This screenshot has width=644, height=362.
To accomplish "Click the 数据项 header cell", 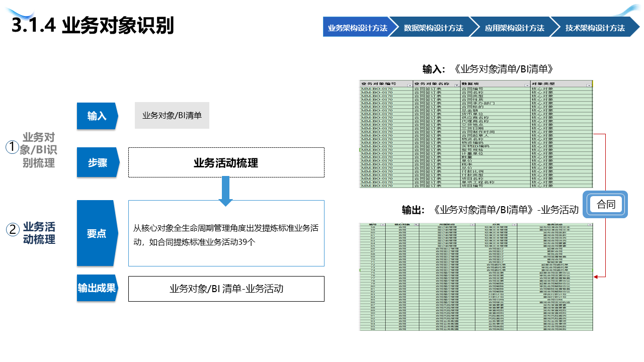I will click(496, 84).
